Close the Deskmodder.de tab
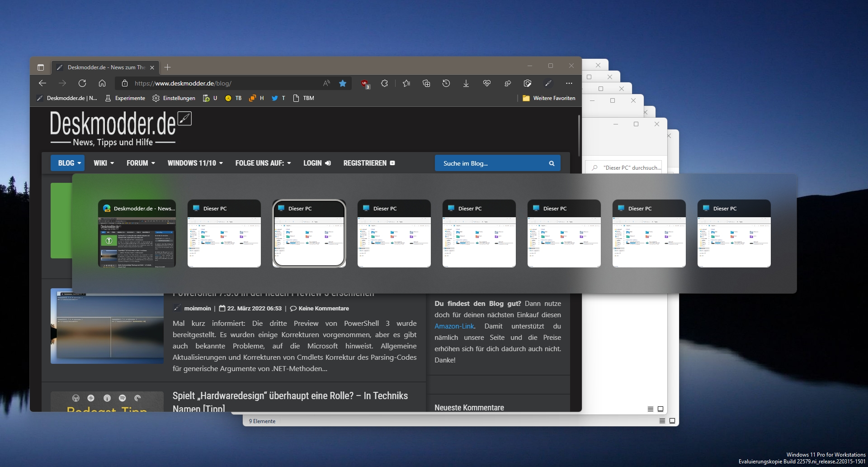This screenshot has width=868, height=467. pyautogui.click(x=152, y=67)
